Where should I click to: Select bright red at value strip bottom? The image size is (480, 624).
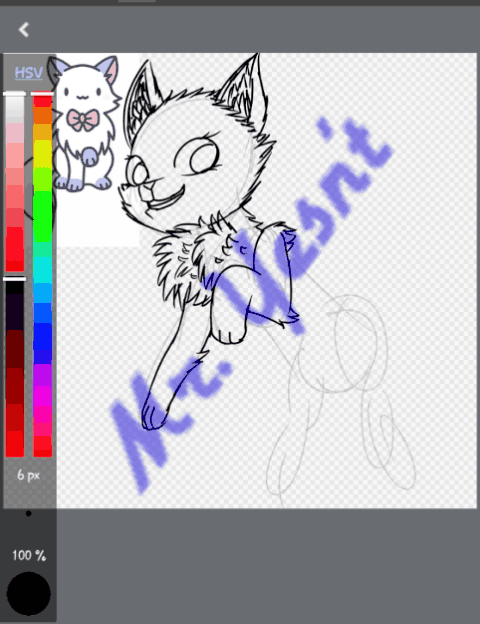[x=15, y=444]
